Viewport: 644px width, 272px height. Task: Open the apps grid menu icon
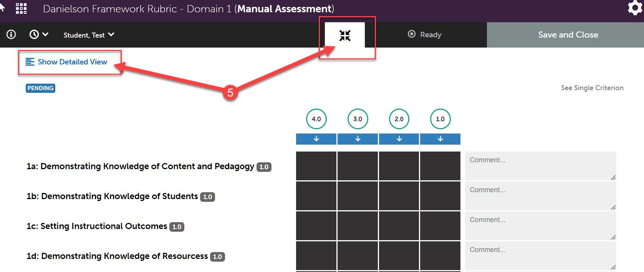point(21,8)
